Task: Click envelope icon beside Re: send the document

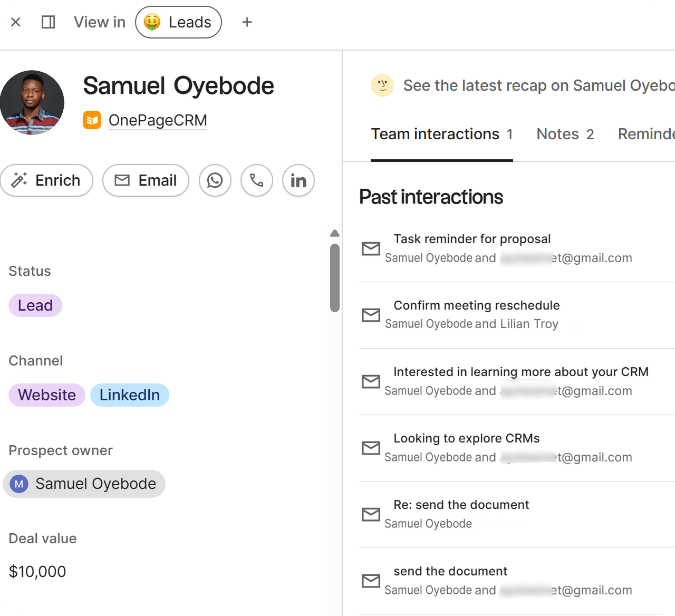Action: (371, 514)
